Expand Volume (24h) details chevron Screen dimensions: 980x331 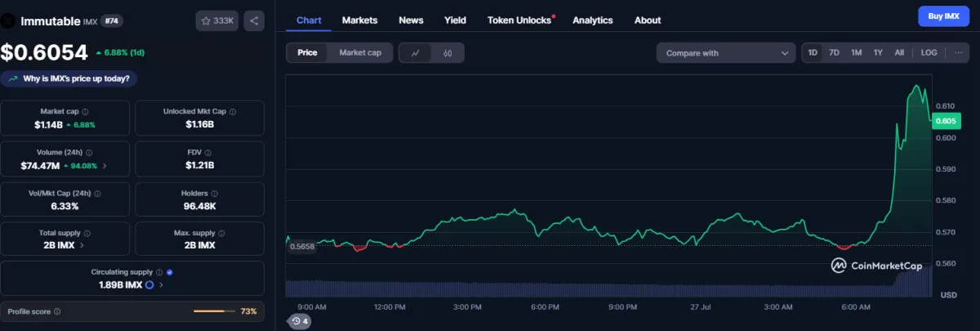[x=104, y=166]
